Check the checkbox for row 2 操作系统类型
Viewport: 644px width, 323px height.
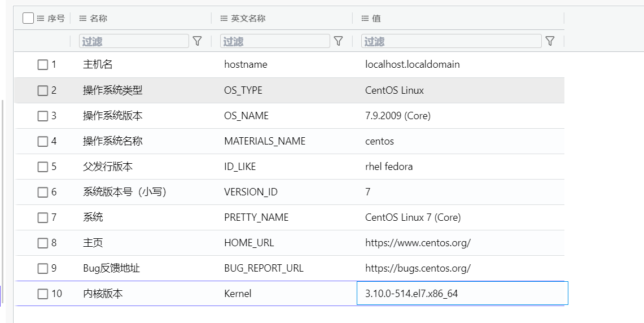click(43, 90)
